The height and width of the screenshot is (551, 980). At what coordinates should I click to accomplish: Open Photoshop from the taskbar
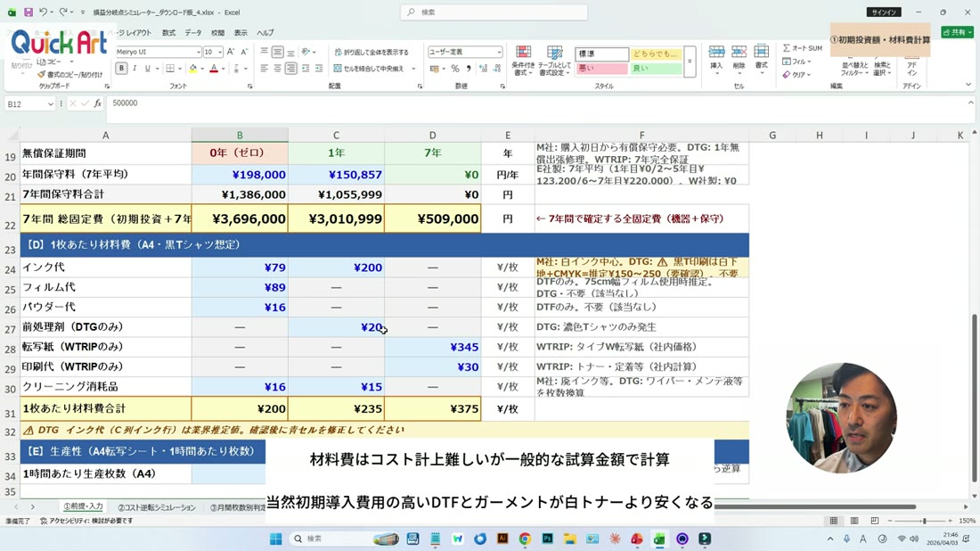coord(548,539)
